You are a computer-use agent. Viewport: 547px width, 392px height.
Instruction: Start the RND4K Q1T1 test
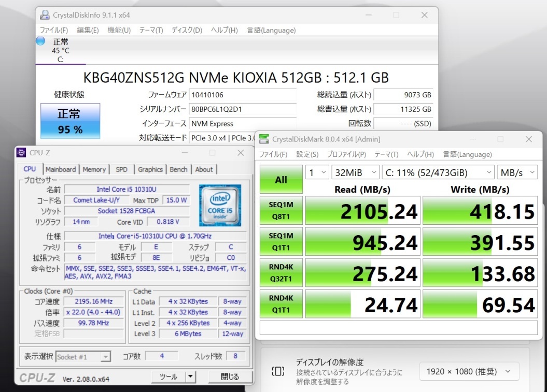coord(281,304)
